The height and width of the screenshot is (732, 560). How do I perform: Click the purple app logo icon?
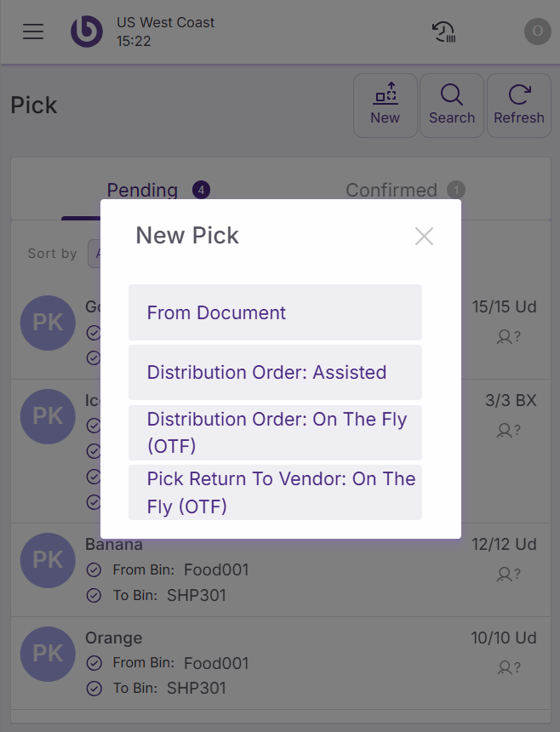pyautogui.click(x=86, y=31)
